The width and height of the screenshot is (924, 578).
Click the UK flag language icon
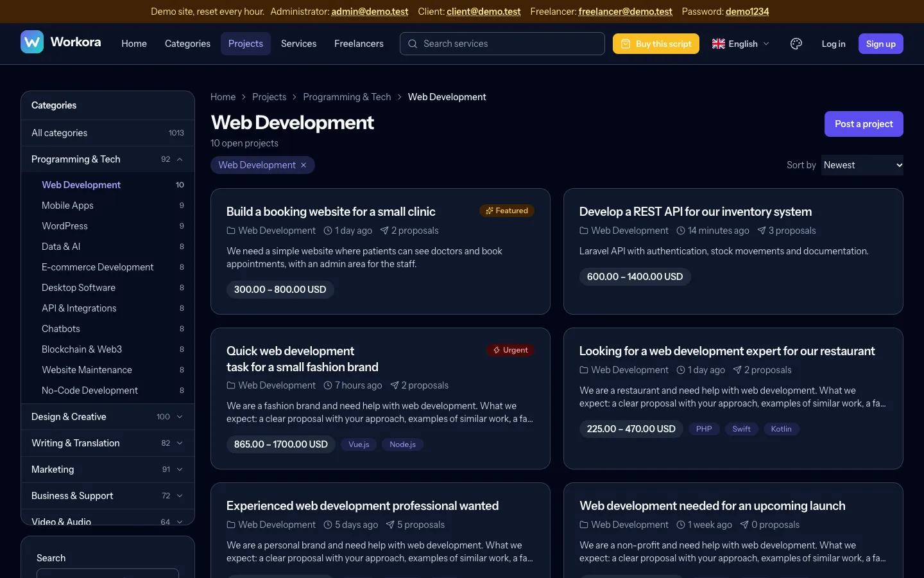tap(719, 44)
